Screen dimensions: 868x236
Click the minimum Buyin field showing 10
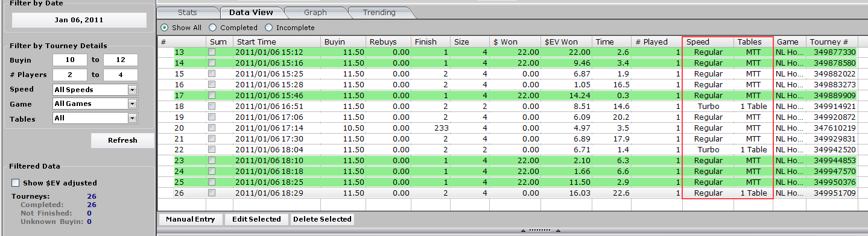tap(70, 60)
